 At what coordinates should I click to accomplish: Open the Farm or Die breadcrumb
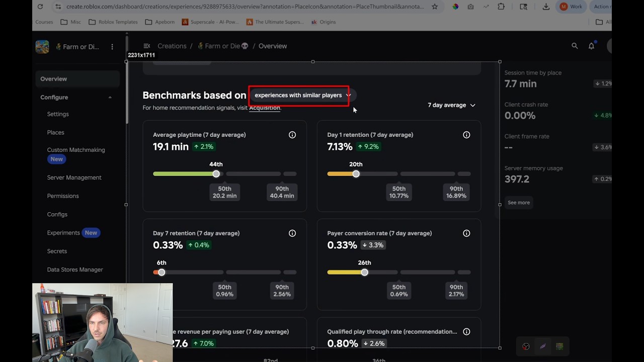click(223, 46)
